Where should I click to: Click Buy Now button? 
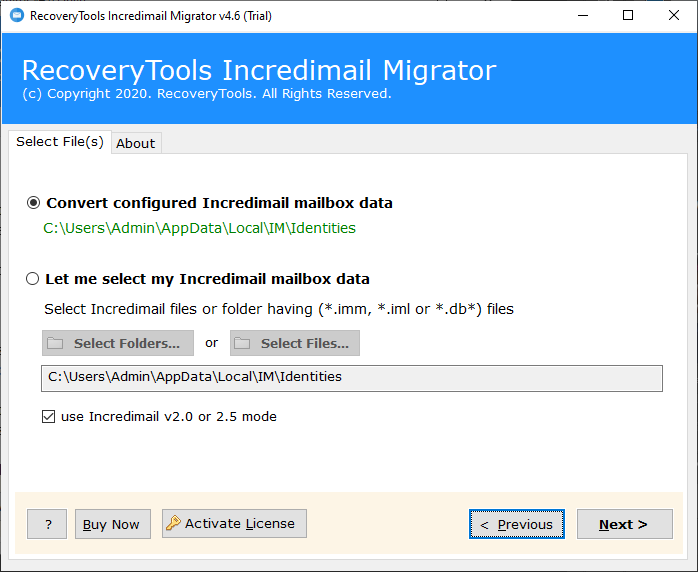[113, 524]
